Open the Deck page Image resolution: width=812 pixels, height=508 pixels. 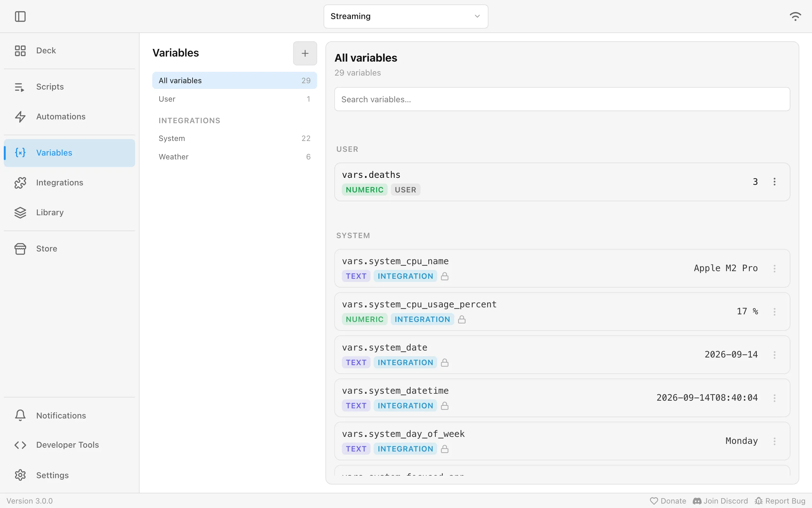69,50
